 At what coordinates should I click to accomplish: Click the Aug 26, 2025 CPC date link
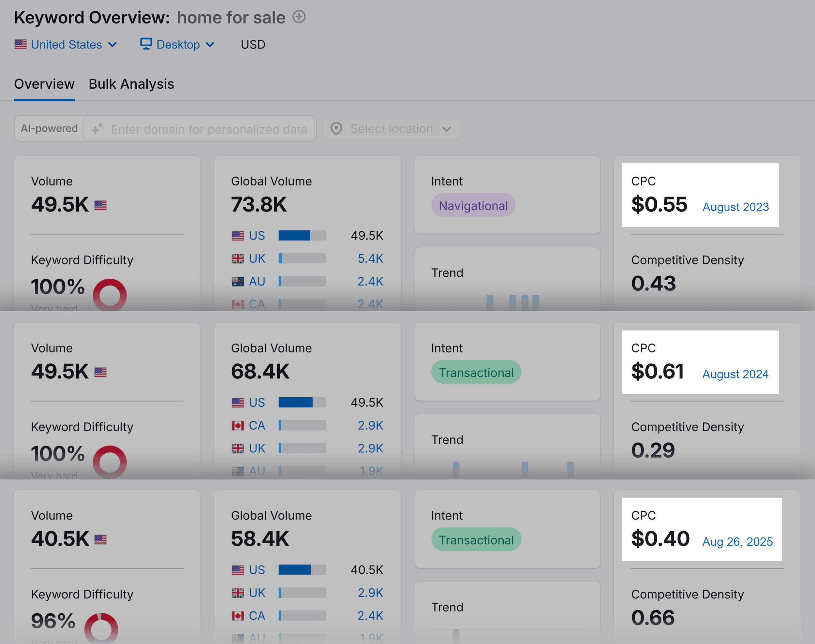tap(737, 542)
